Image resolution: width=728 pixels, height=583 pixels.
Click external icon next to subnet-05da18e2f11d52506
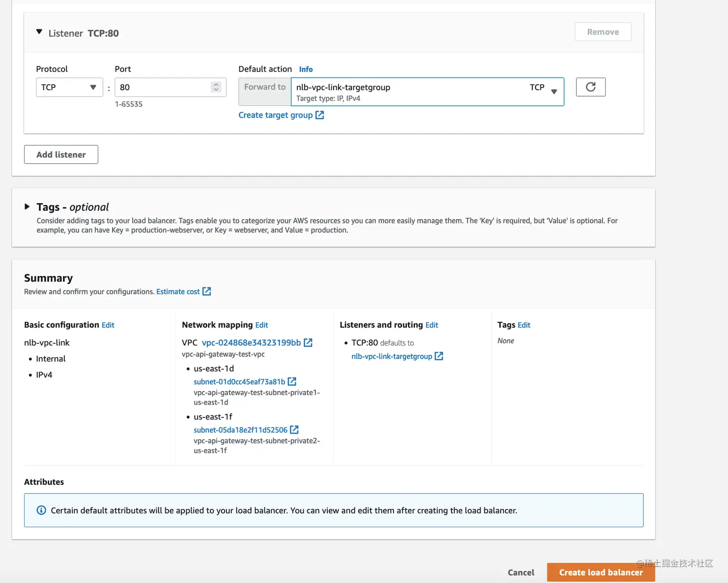pyautogui.click(x=294, y=429)
